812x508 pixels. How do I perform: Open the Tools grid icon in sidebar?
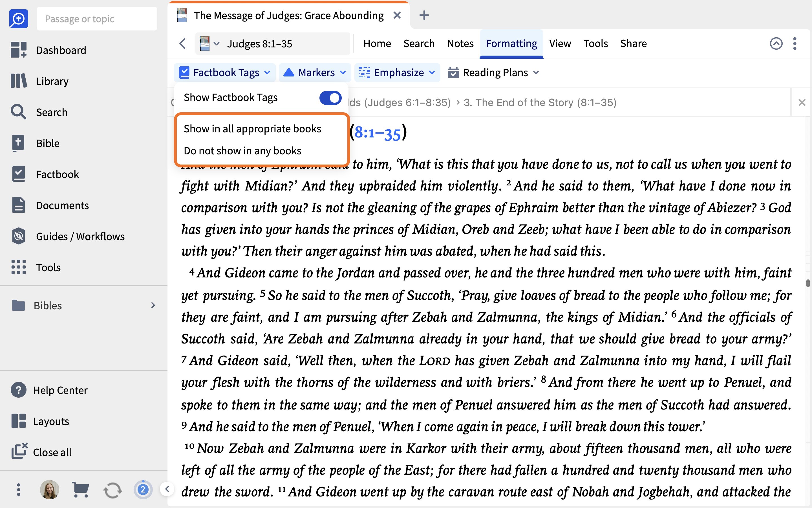click(18, 267)
